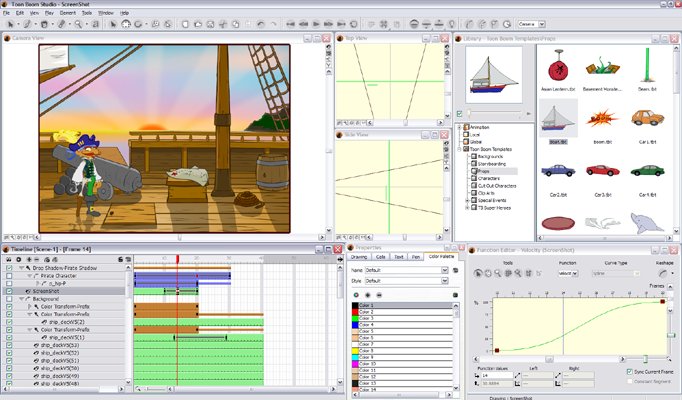The width and height of the screenshot is (682, 400).
Task: Click the Function Values frame input field
Action: coord(497,375)
